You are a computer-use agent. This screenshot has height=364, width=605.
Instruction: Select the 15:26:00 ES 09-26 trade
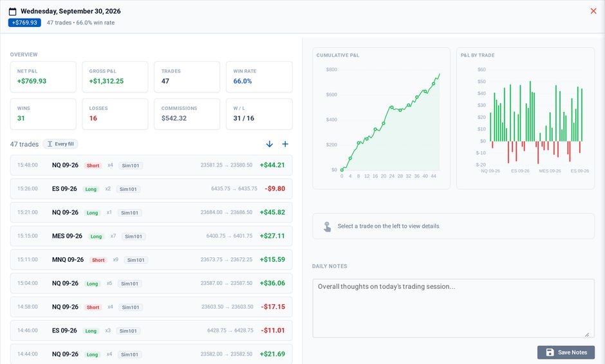[151, 188]
